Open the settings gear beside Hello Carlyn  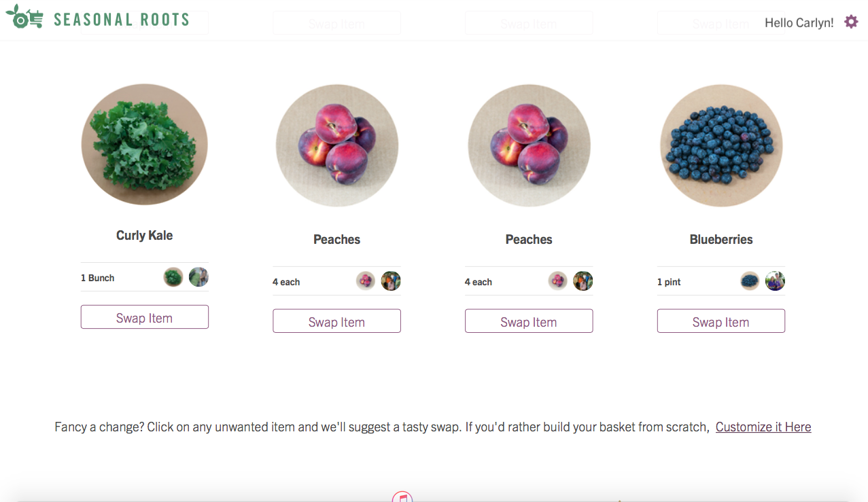click(x=851, y=22)
